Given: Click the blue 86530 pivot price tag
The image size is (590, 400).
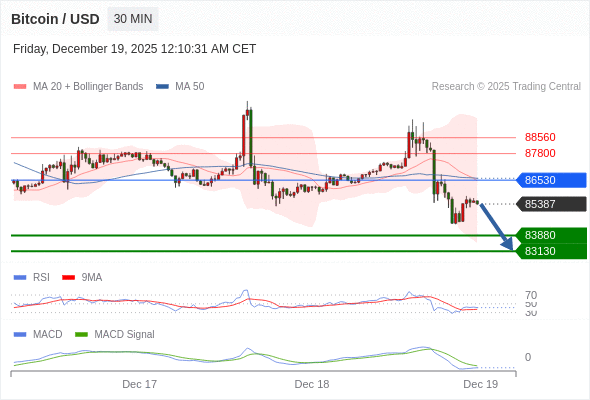Looking at the screenshot, I should pos(551,180).
